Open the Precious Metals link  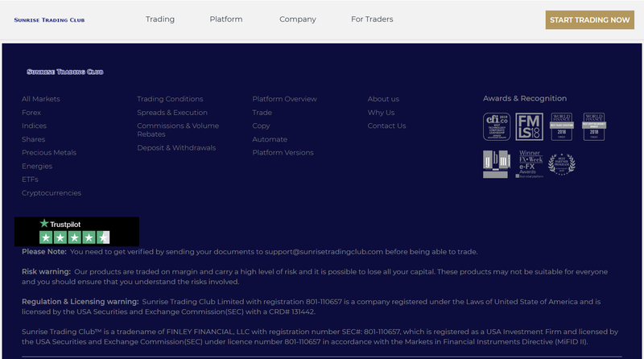pos(49,152)
